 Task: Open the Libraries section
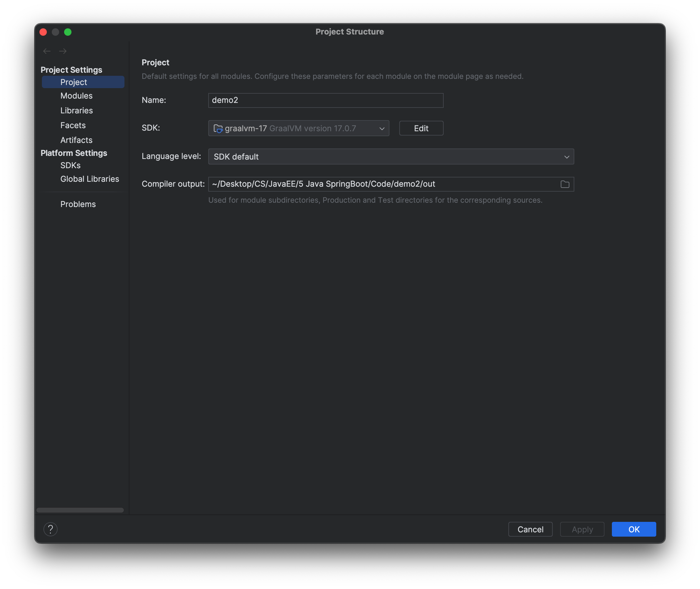[76, 111]
